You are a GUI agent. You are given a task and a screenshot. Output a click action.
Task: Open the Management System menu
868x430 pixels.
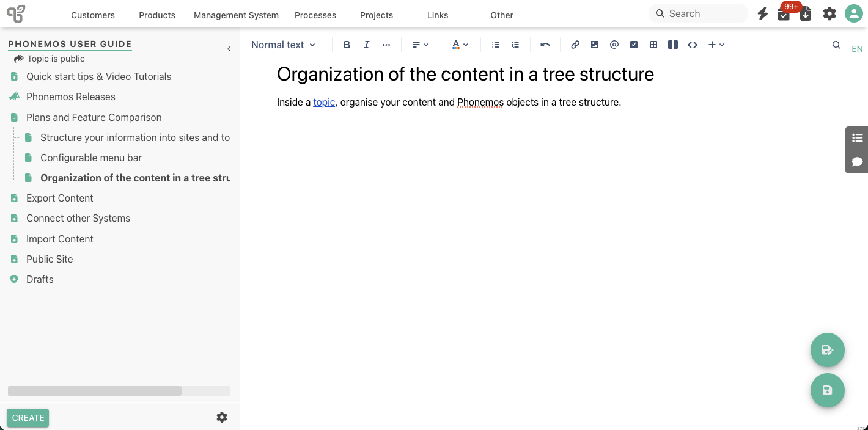(x=236, y=15)
